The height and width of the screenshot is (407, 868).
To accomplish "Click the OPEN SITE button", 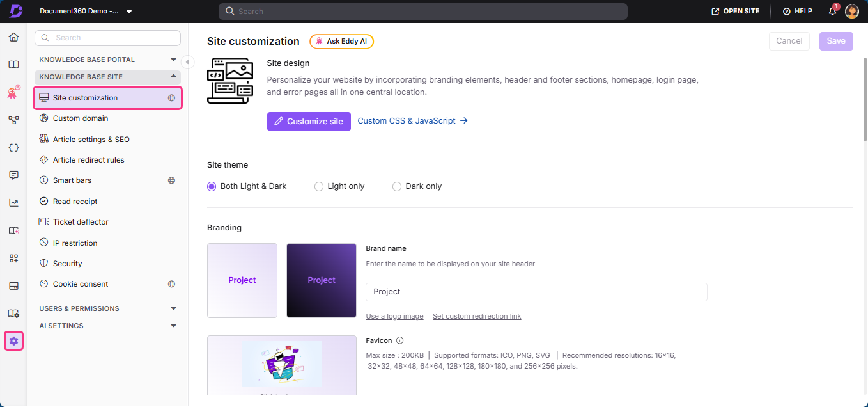I will [736, 11].
